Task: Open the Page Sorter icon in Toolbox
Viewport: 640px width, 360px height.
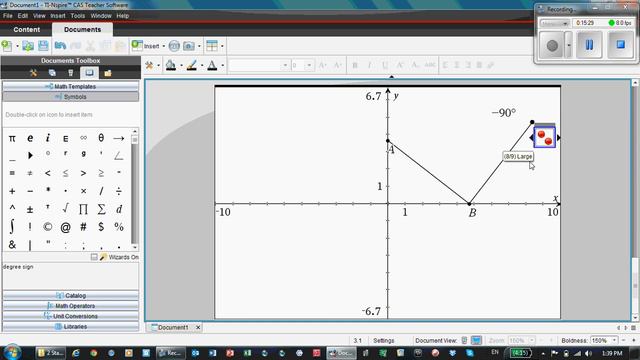Action: tap(52, 73)
